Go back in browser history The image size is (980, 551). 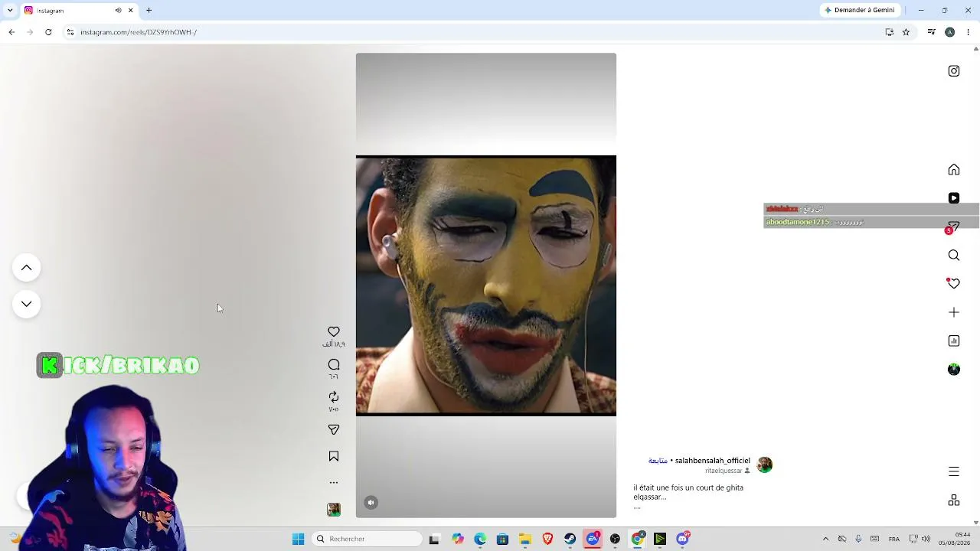click(x=11, y=32)
